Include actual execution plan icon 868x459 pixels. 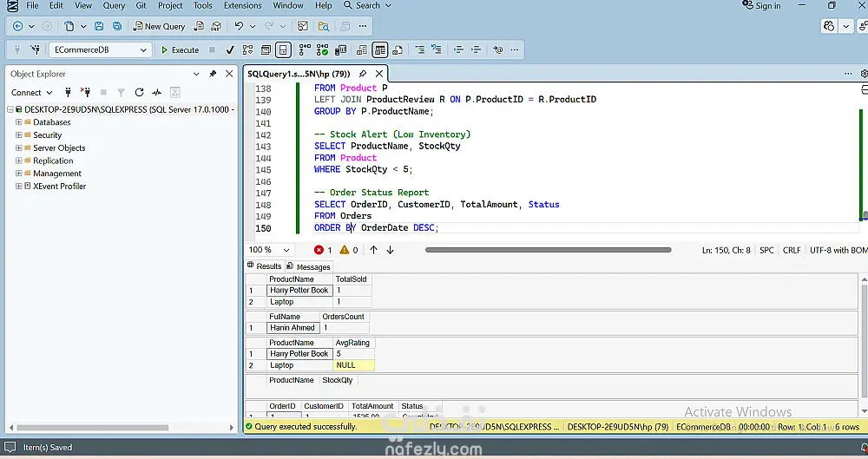tap(305, 49)
